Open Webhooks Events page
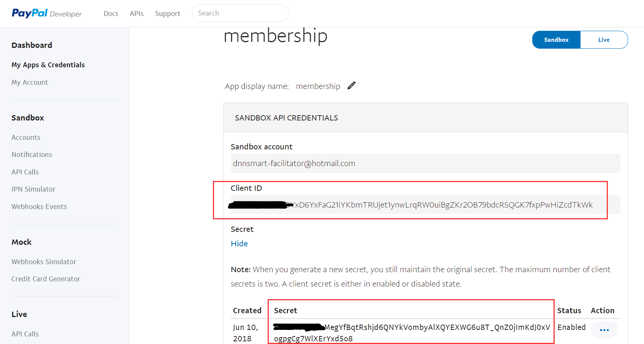644x344 pixels. pyautogui.click(x=39, y=206)
